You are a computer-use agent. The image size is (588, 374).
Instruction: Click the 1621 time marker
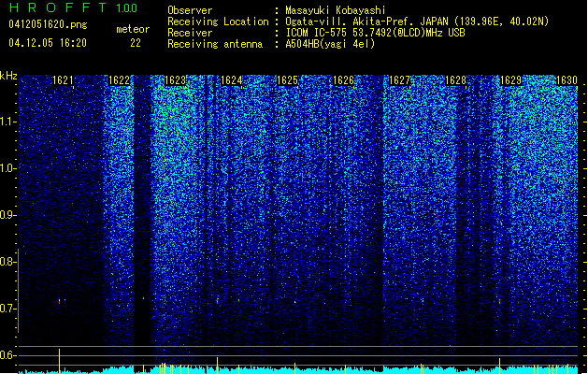(63, 80)
